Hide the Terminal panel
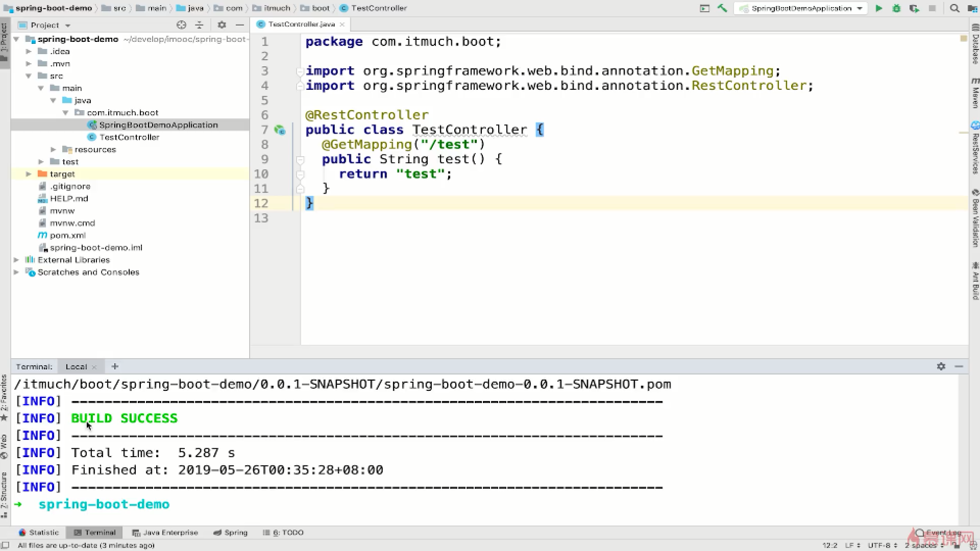Image resolution: width=980 pixels, height=551 pixels. 959,366
